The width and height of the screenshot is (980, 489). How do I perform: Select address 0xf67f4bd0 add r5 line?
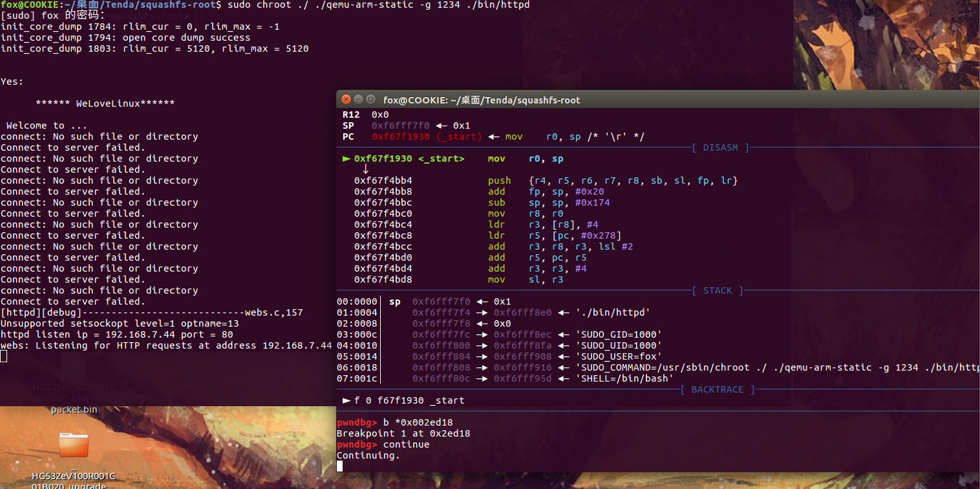tap(470, 257)
